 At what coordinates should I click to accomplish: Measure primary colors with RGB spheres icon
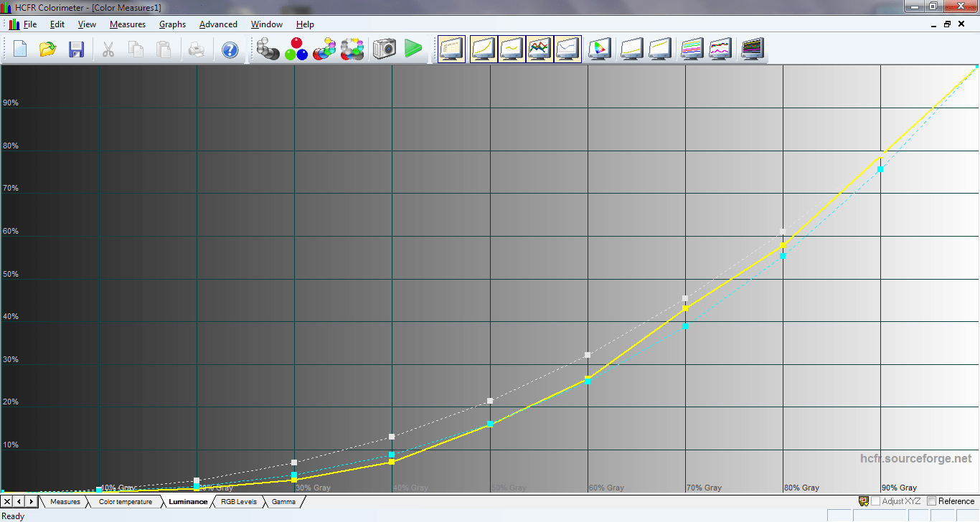click(x=296, y=49)
